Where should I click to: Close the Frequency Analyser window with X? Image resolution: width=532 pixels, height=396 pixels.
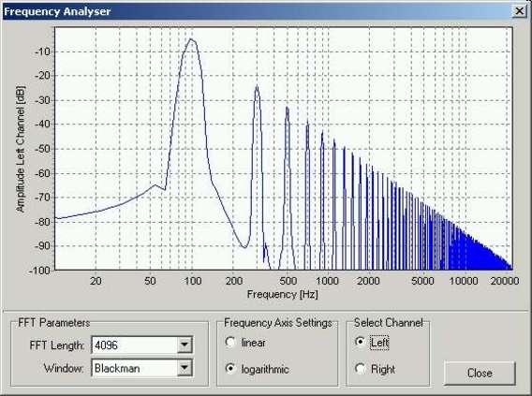pyautogui.click(x=520, y=11)
